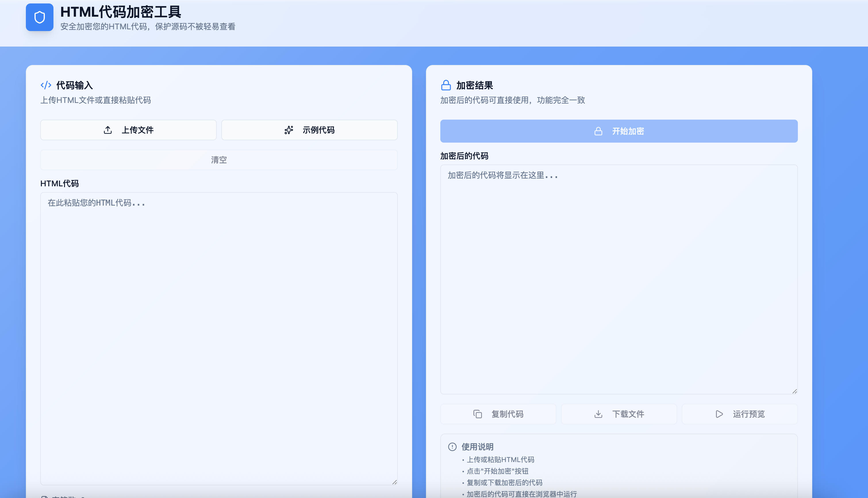
Task: Focus the HTML代码 input textarea
Action: tap(219, 339)
